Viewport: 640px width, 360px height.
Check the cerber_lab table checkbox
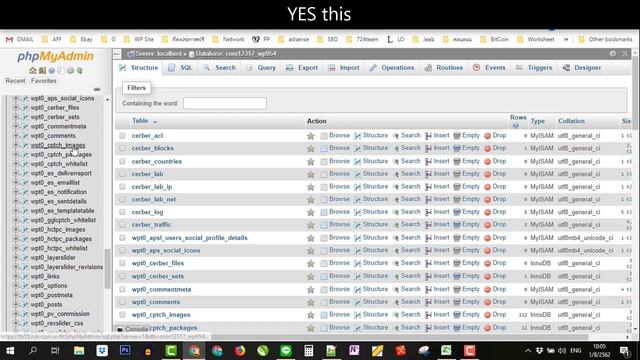click(122, 174)
